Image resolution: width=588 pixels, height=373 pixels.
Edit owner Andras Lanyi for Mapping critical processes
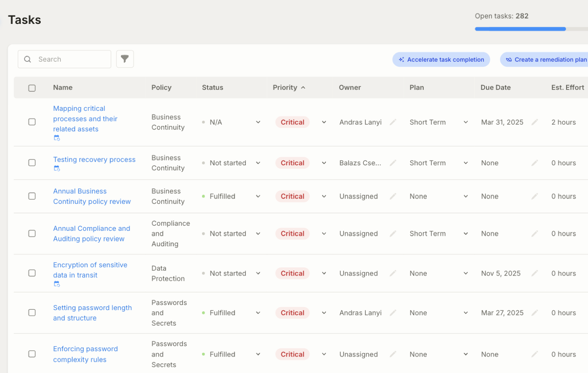point(393,122)
